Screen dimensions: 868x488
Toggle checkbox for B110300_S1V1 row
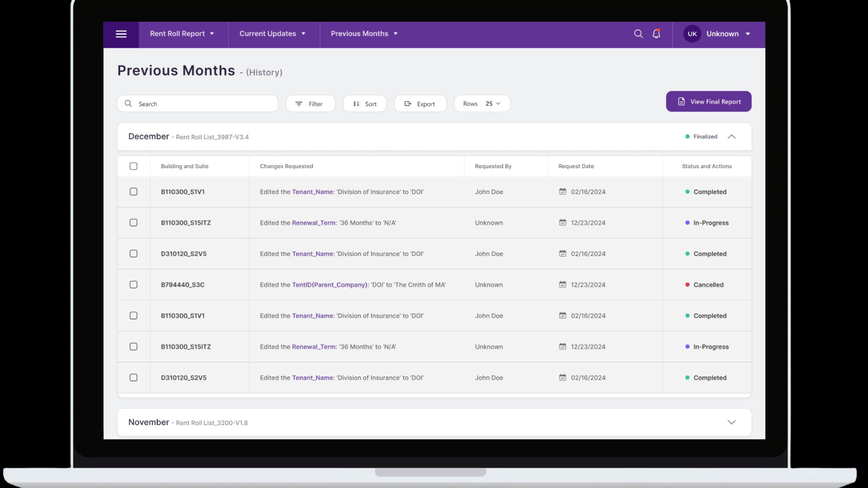click(133, 191)
